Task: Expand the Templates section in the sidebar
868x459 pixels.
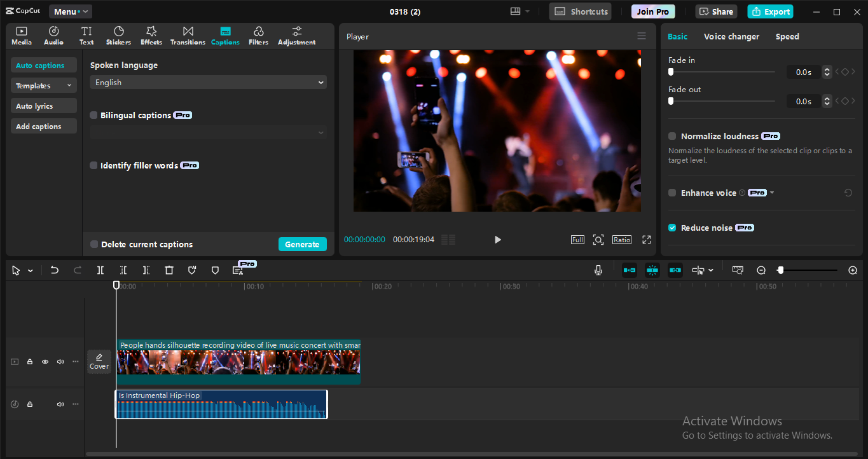Action: click(x=43, y=85)
